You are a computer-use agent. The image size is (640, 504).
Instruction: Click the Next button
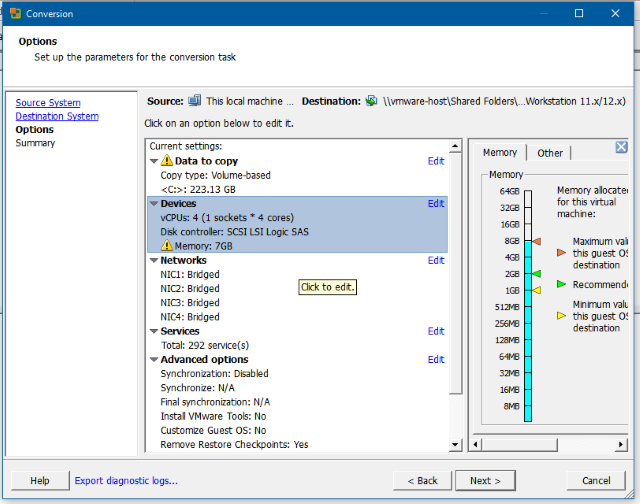tap(486, 480)
